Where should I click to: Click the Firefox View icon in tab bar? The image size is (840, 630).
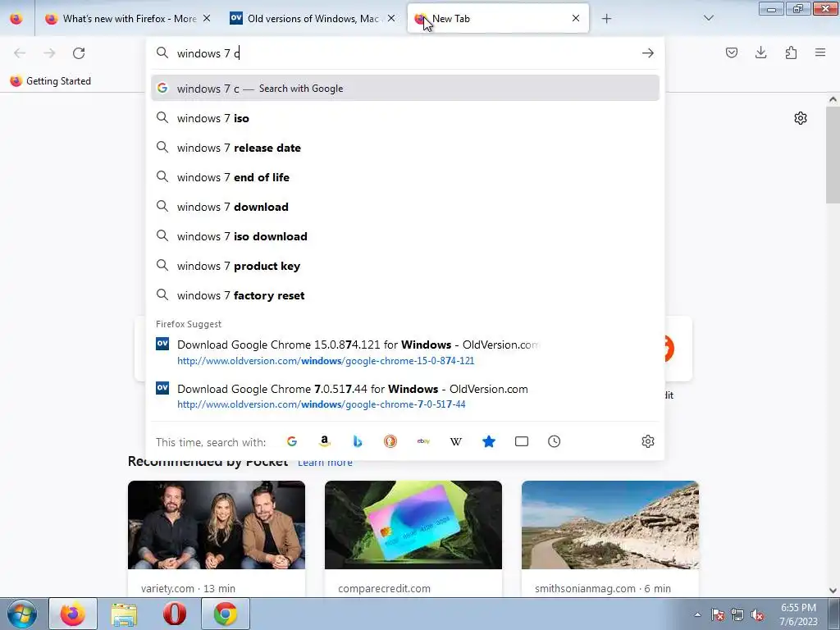pyautogui.click(x=16, y=18)
